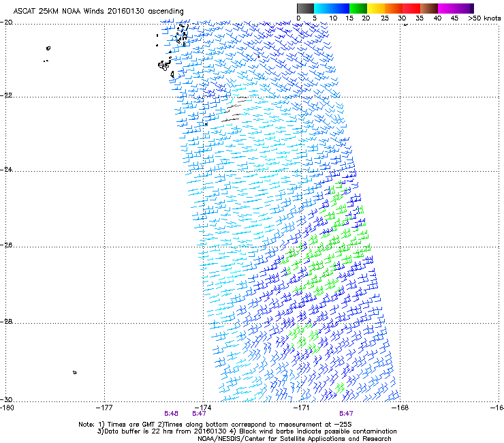Click the '-24' latitude axis label

[x=6, y=170]
